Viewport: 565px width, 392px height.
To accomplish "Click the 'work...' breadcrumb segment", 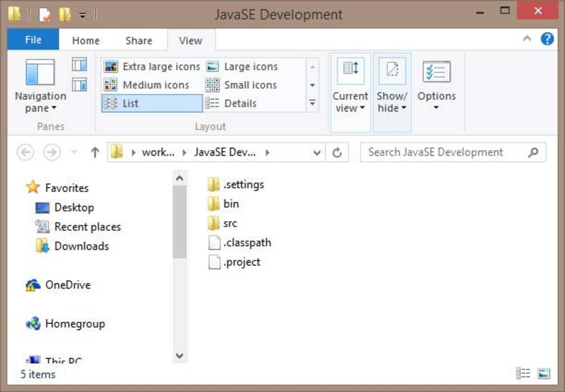I will click(x=158, y=152).
